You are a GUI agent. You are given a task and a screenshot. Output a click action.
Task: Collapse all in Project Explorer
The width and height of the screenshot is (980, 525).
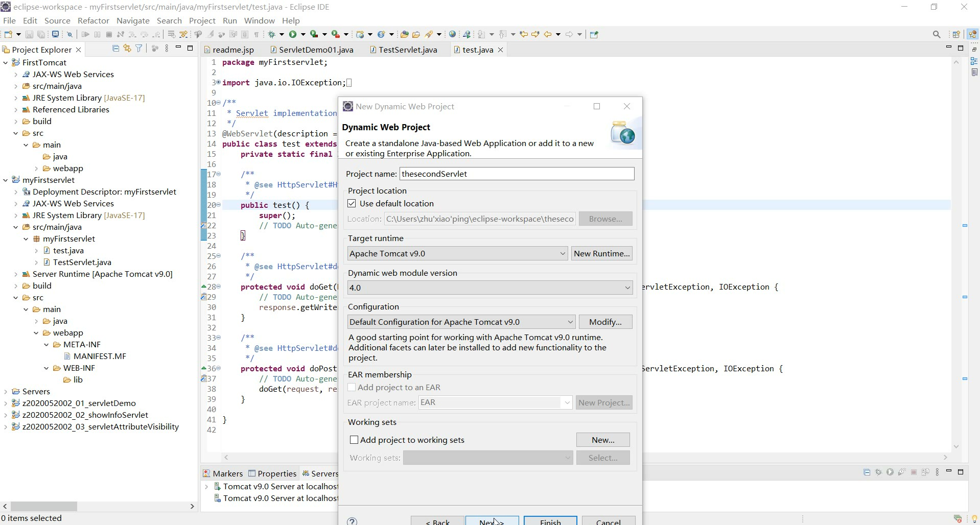[115, 49]
